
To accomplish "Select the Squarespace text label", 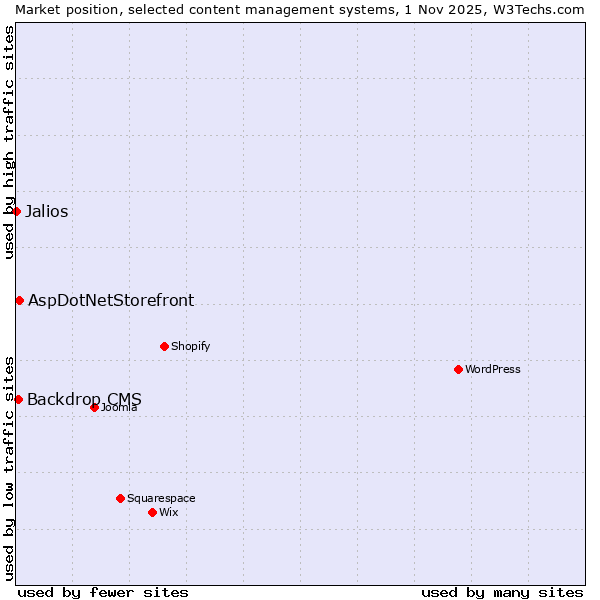I will tap(161, 498).
